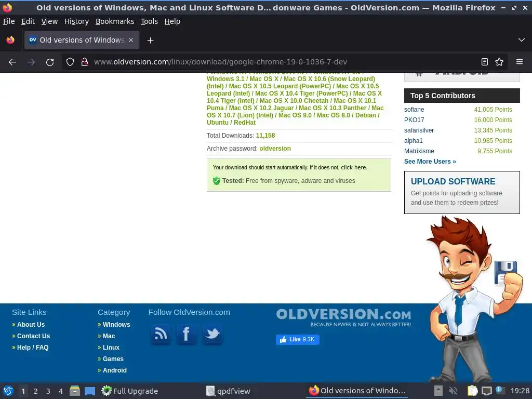
Task: Open the File menu
Action: click(x=9, y=21)
